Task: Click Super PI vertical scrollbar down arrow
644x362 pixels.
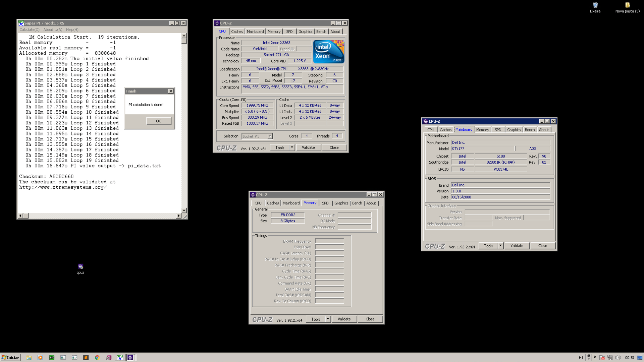Action: point(184,210)
